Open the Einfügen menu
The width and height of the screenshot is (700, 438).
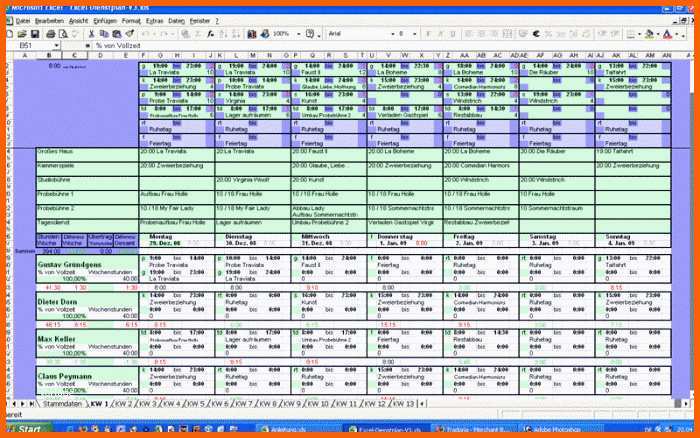click(104, 21)
